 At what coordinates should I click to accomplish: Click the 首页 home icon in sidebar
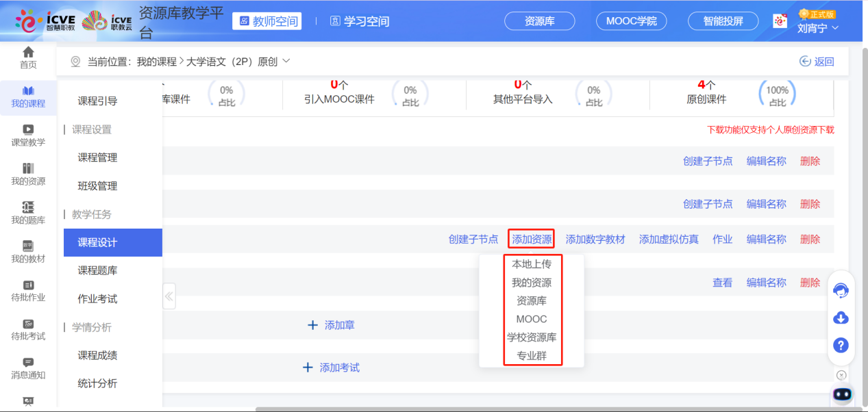pos(28,53)
